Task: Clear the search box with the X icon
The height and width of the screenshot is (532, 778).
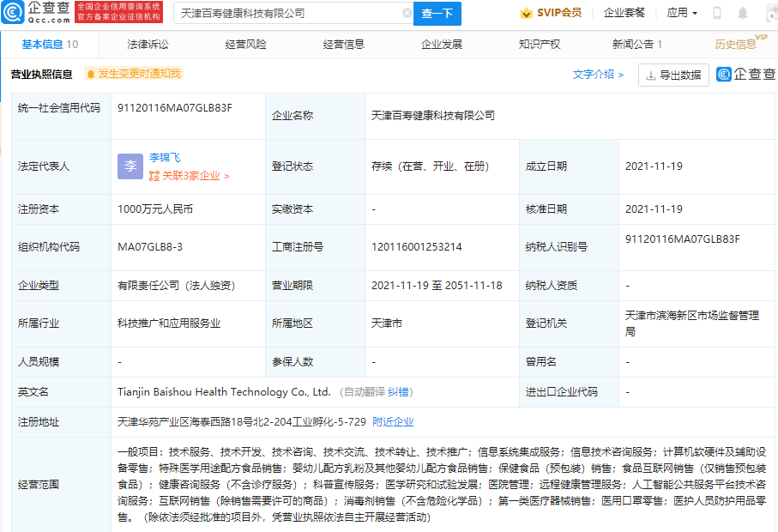Action: (x=407, y=14)
